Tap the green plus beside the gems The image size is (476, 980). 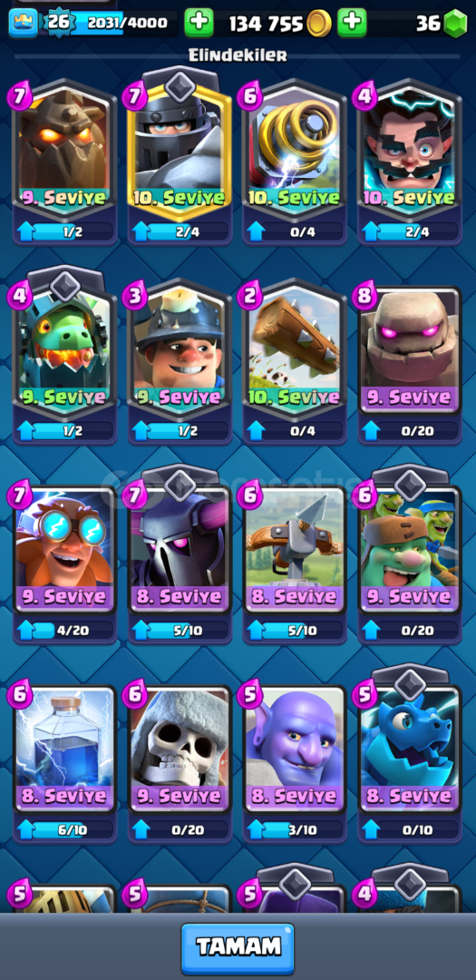point(353,23)
